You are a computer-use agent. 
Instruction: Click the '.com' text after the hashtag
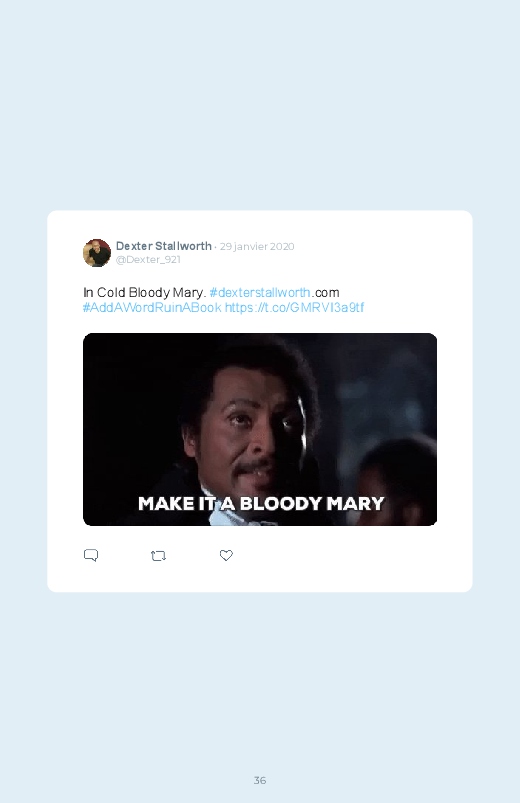tap(325, 292)
